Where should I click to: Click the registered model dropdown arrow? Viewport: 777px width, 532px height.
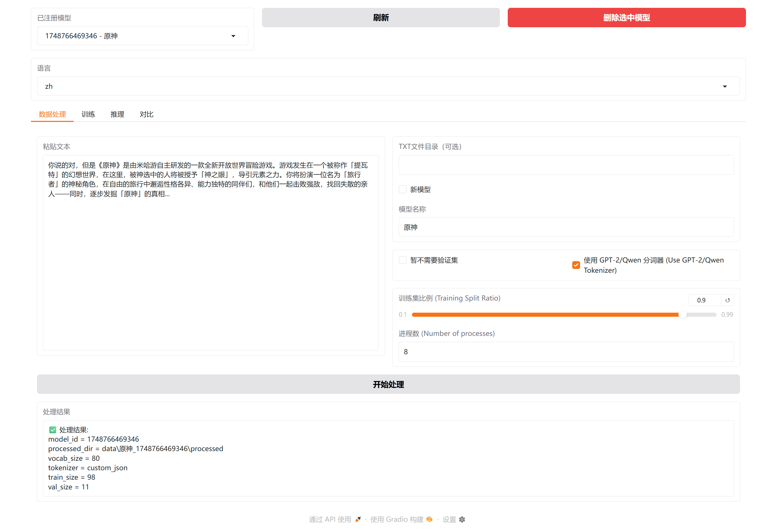[233, 36]
